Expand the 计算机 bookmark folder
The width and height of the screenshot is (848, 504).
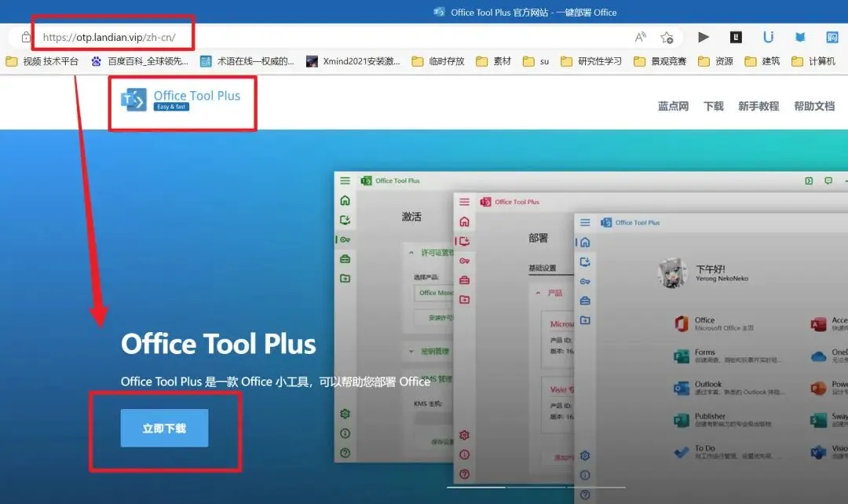(813, 61)
